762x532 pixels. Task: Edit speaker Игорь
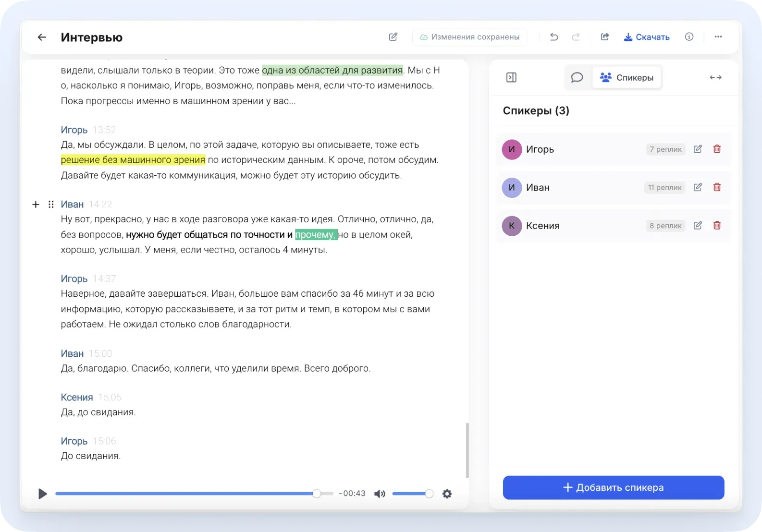click(698, 149)
